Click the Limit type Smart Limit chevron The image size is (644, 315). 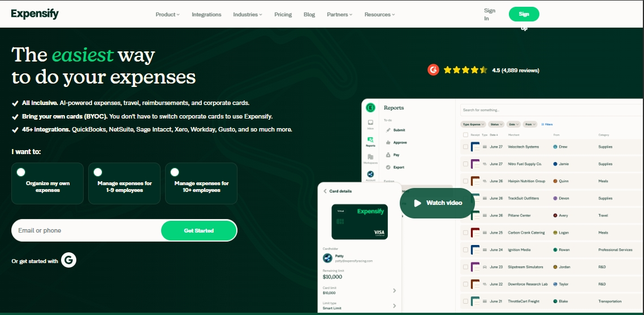coord(394,305)
